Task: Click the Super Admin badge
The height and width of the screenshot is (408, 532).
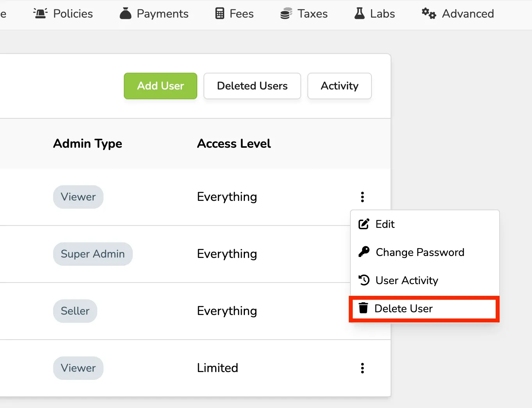Action: [93, 254]
